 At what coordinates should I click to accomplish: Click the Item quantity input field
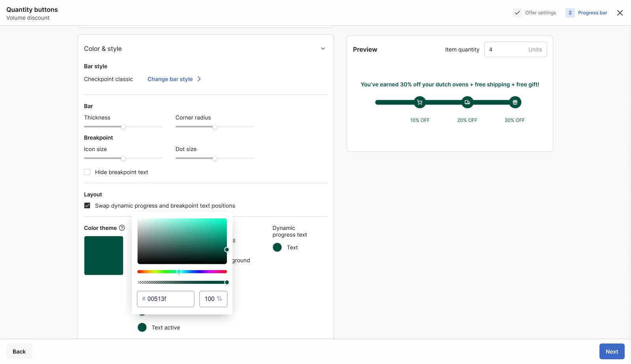tap(507, 50)
